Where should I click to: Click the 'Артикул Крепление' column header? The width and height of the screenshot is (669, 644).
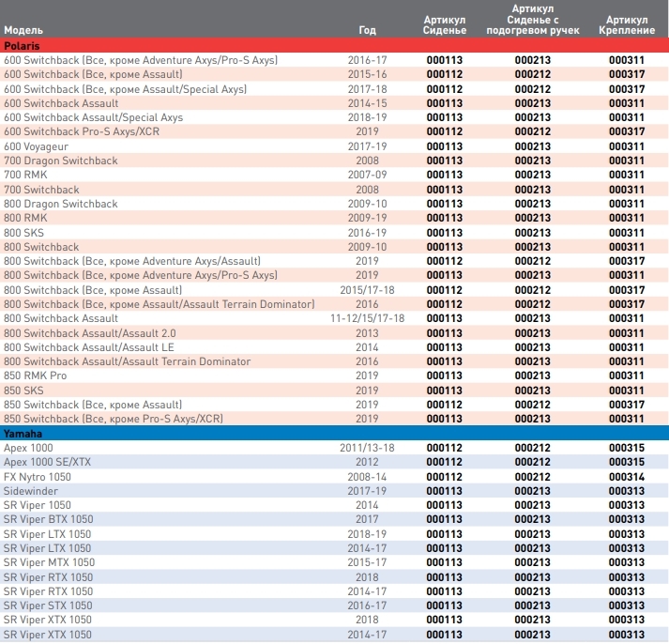[x=627, y=25]
